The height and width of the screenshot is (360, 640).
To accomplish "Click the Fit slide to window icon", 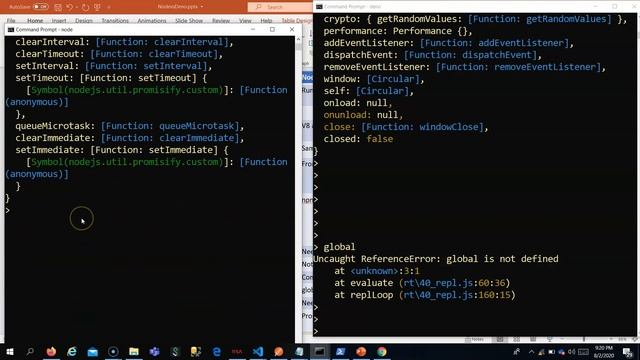I will pyautogui.click(x=634, y=339).
